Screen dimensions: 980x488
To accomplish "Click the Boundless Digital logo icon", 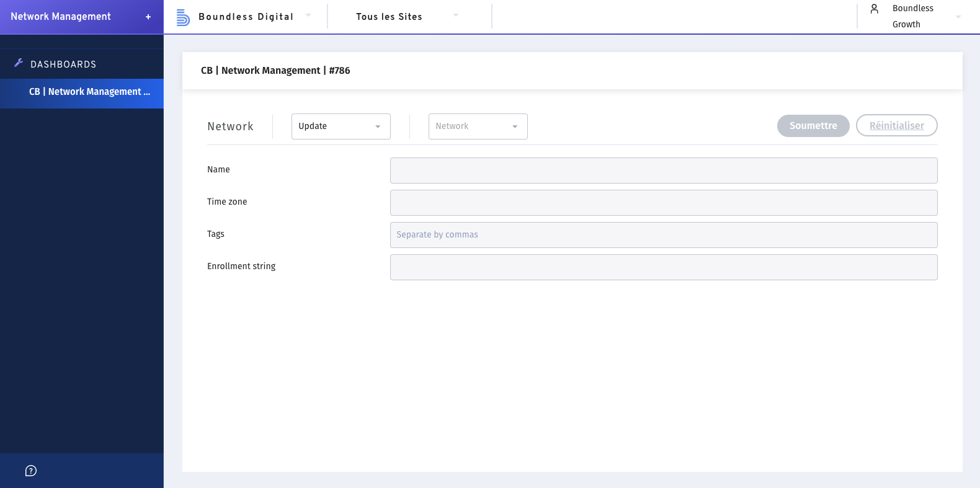I will tap(183, 17).
